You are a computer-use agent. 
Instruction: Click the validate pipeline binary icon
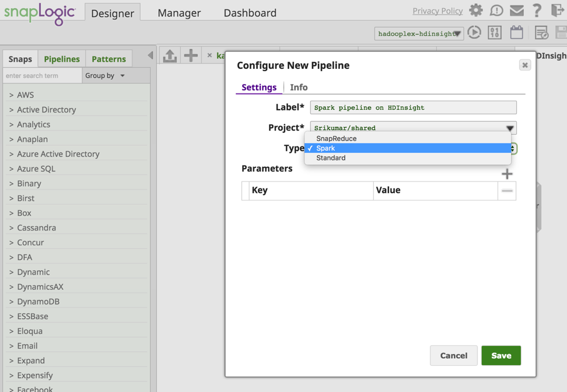click(494, 33)
